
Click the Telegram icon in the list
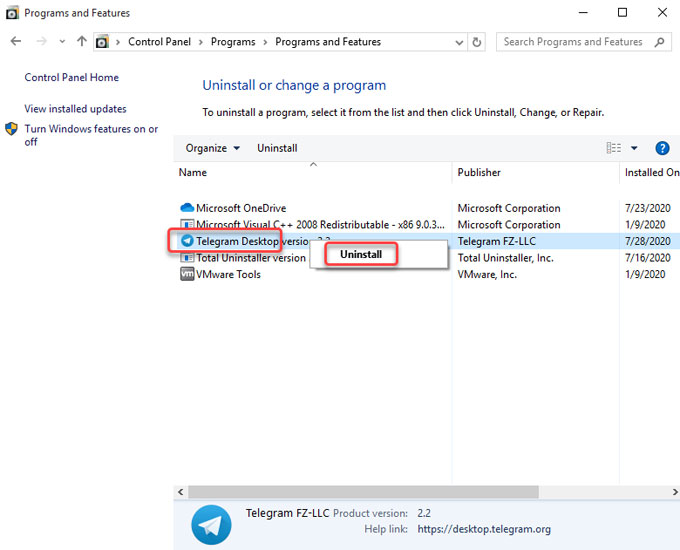coord(187,240)
